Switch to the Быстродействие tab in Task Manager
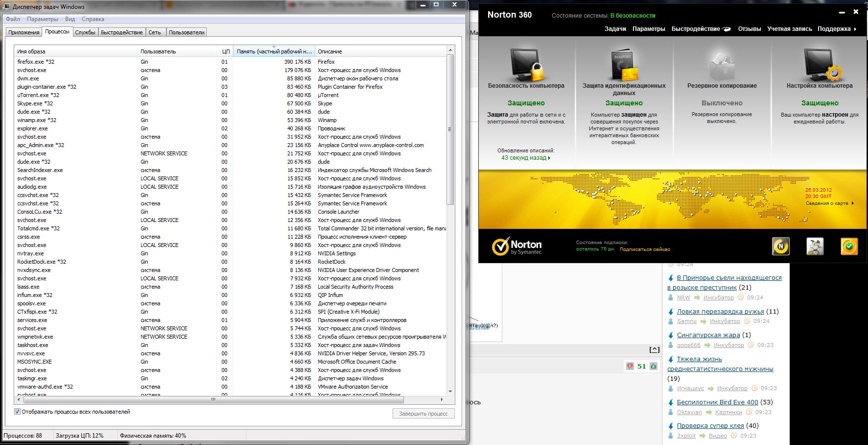Viewport: 868px width, 445px height. coord(122,32)
